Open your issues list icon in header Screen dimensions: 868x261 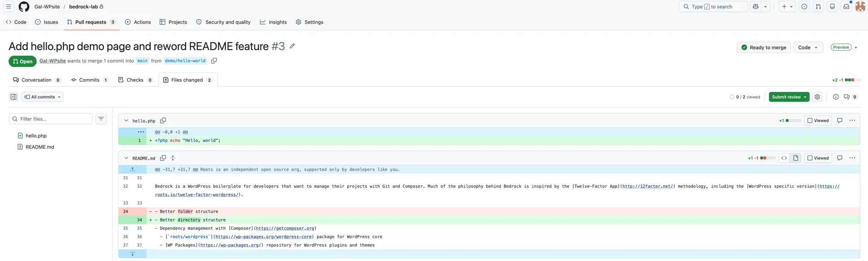804,7
